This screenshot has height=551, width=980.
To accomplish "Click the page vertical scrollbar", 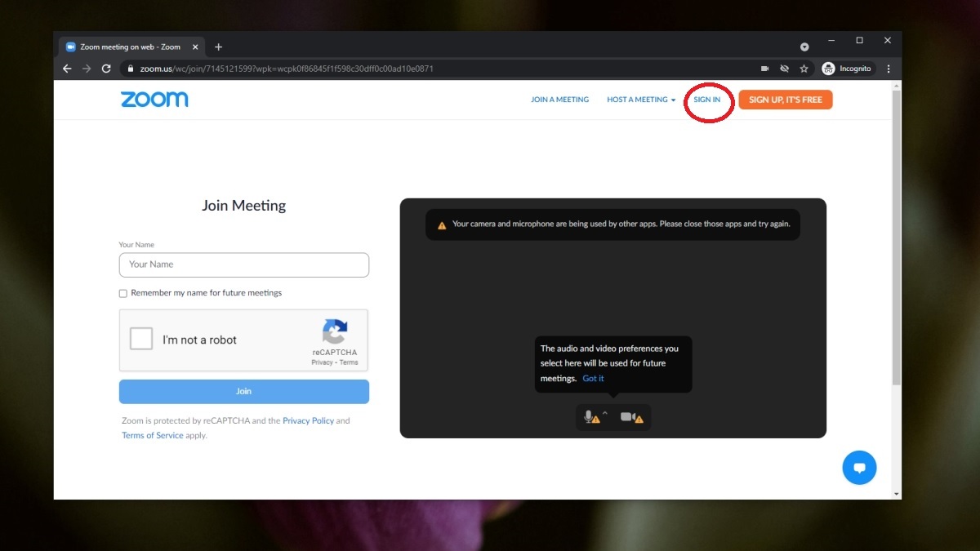I will (x=897, y=237).
